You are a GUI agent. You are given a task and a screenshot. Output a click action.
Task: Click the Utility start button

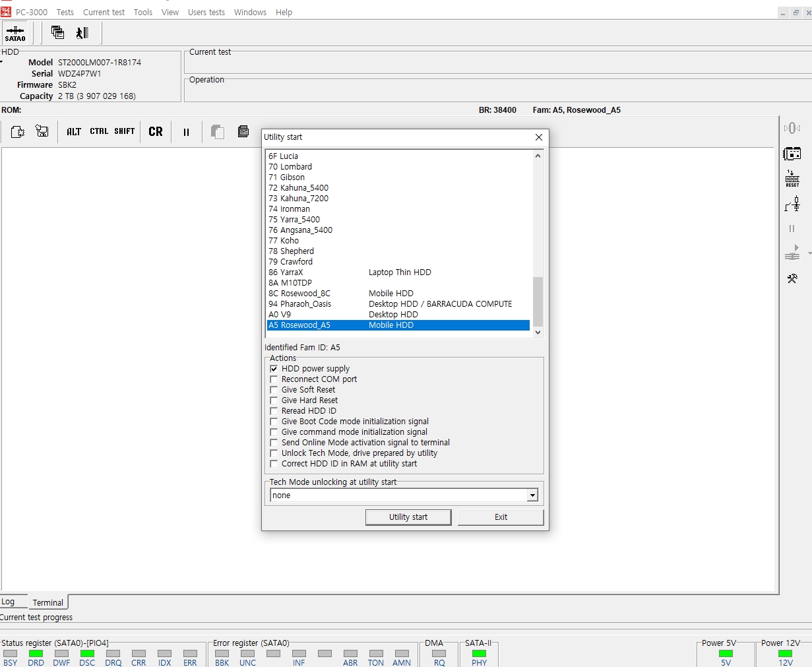coord(408,517)
